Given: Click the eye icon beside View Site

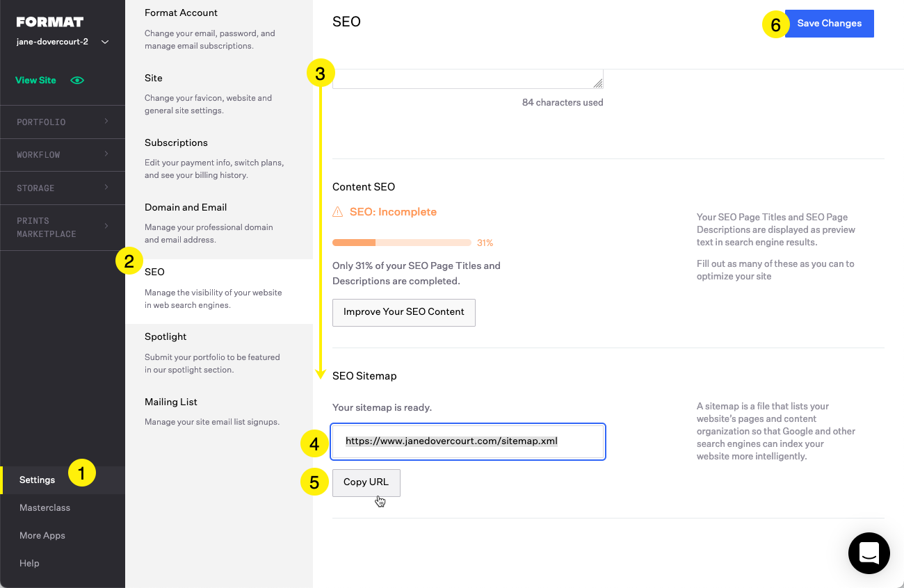Looking at the screenshot, I should 77,80.
